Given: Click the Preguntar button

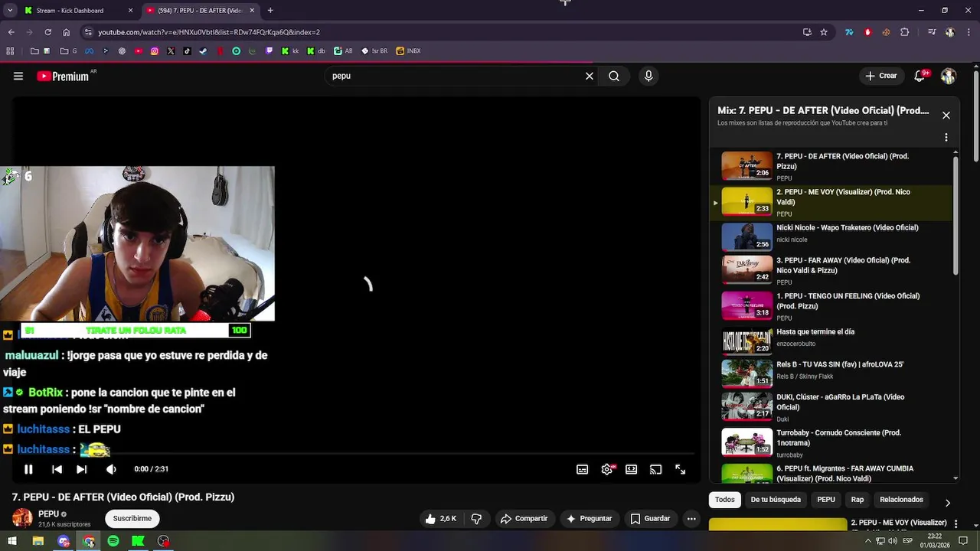Looking at the screenshot, I should click(x=589, y=519).
